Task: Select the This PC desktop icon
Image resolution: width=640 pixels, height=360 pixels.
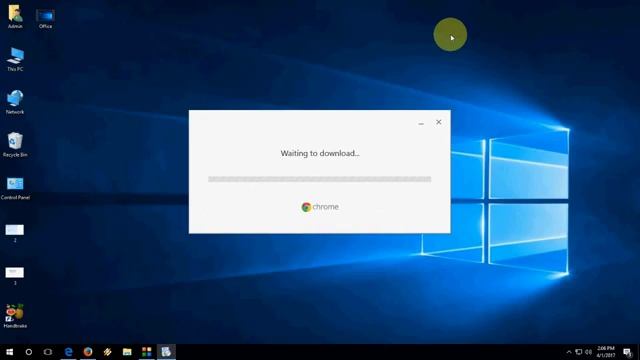Action: 15,59
